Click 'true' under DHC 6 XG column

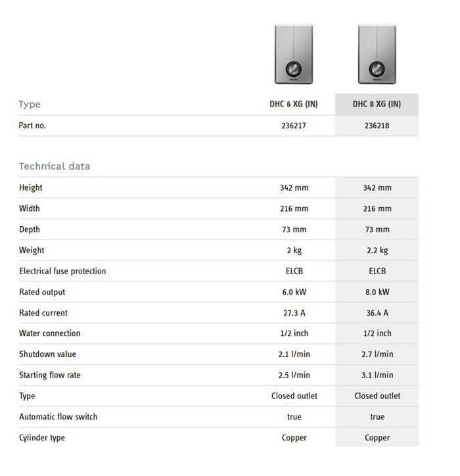[x=294, y=417]
